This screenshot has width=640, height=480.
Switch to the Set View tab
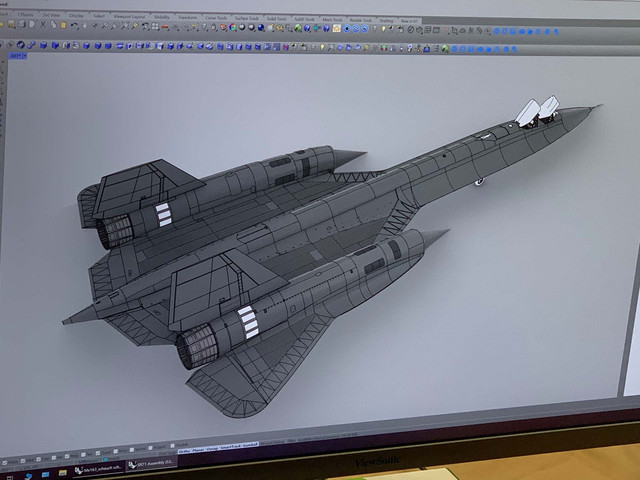click(51, 15)
